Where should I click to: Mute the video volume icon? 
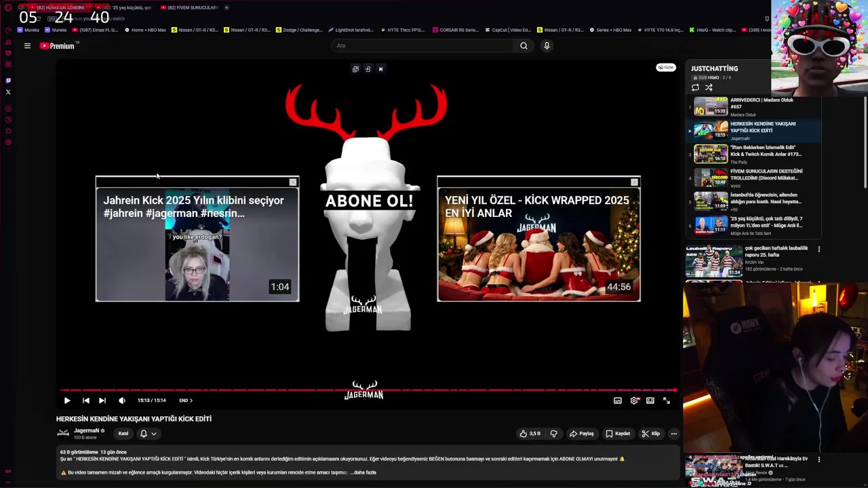pos(122,401)
